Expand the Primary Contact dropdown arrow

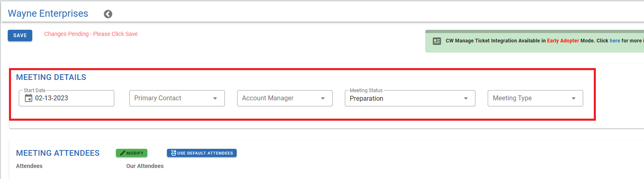[x=215, y=99]
